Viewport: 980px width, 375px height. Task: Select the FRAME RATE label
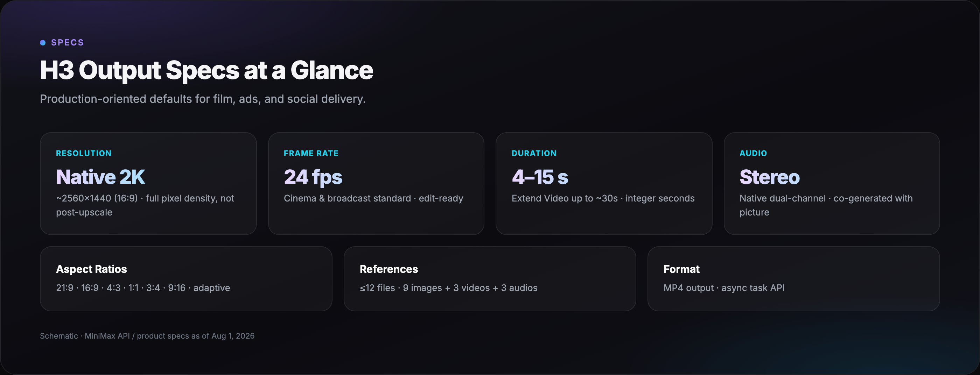point(311,153)
